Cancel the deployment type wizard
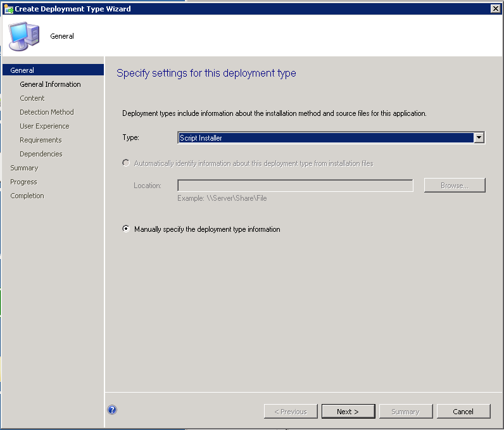Image resolution: width=504 pixels, height=430 pixels. [463, 412]
